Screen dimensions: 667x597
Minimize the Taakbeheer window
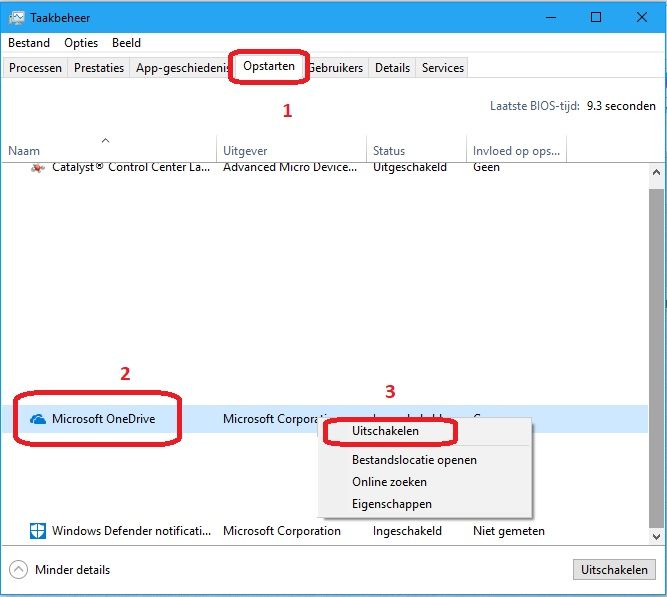551,17
